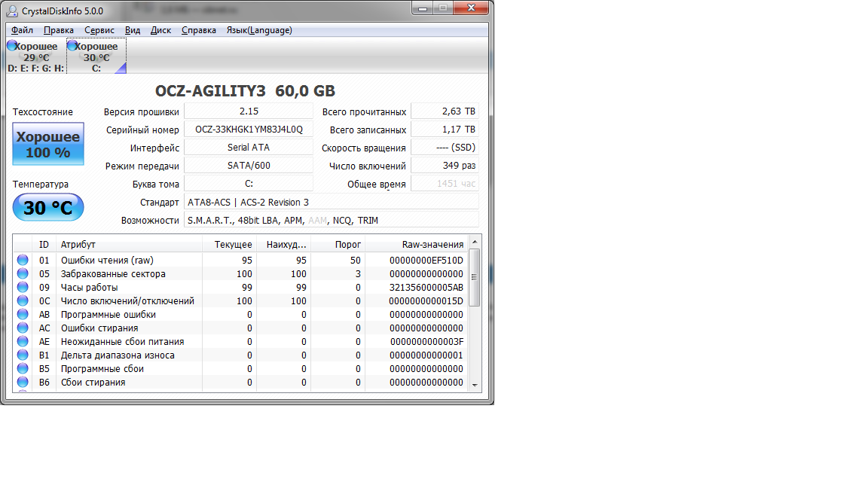868x488 pixels.
Task: Click the status orb for Сбои стирания
Action: click(x=23, y=382)
